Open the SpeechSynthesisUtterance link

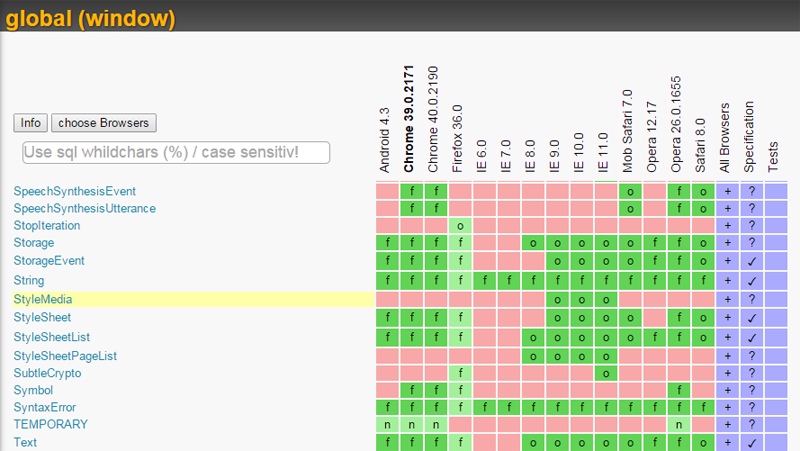85,208
